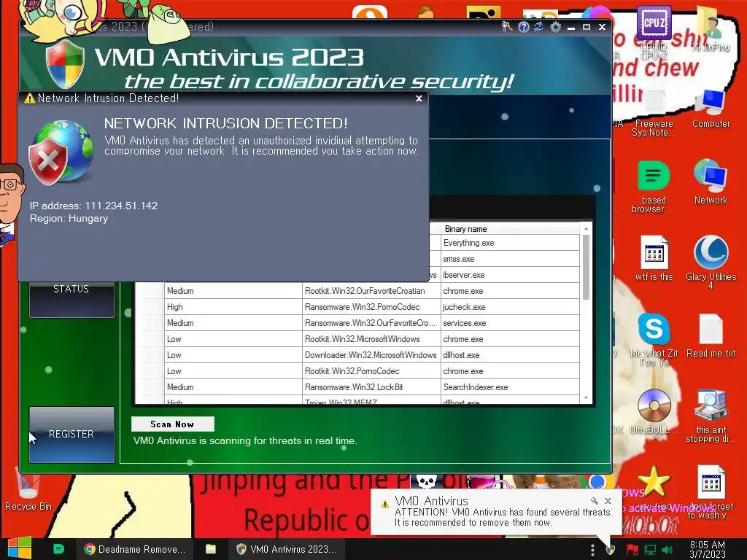Image resolution: width=747 pixels, height=560 pixels.
Task: Click the Binary name column header
Action: coord(510,228)
